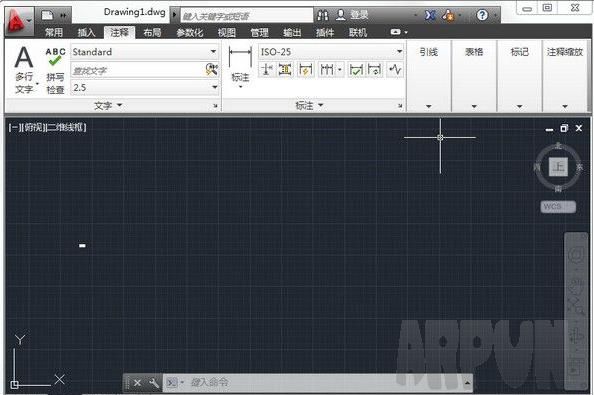The width and height of the screenshot is (594, 395).
Task: Switch to the 布局 ribbon tab
Action: point(152,33)
